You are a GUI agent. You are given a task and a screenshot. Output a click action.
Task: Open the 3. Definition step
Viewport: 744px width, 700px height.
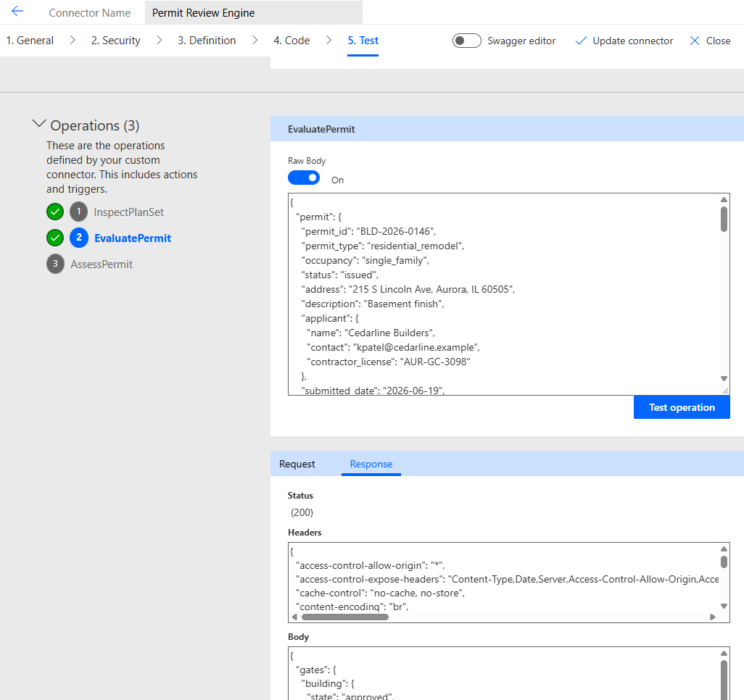[207, 41]
